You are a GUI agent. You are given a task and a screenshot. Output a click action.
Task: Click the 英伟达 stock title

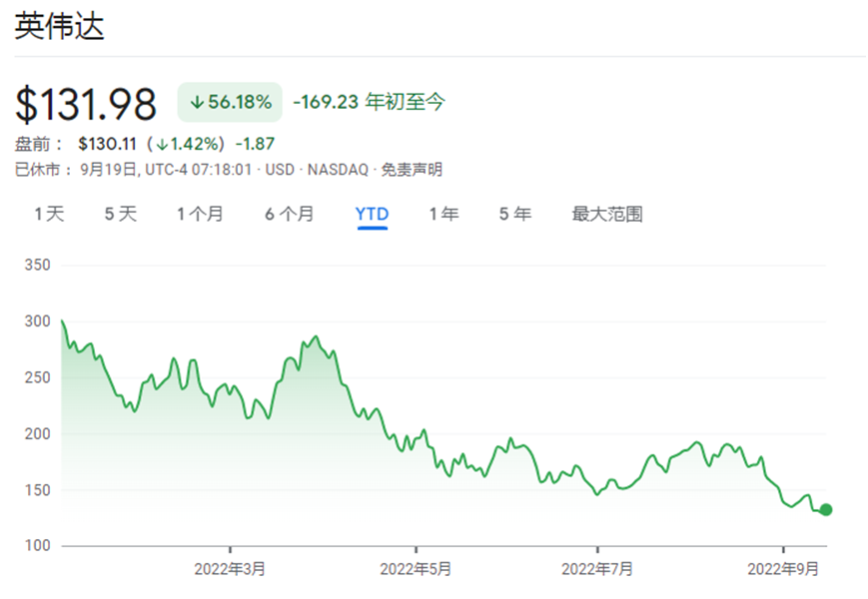(x=59, y=26)
